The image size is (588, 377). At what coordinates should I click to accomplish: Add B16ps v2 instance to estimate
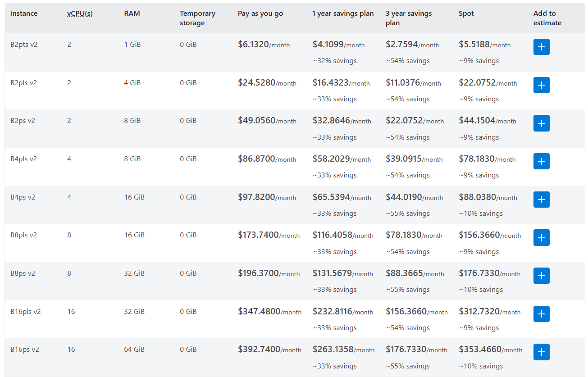click(x=541, y=352)
